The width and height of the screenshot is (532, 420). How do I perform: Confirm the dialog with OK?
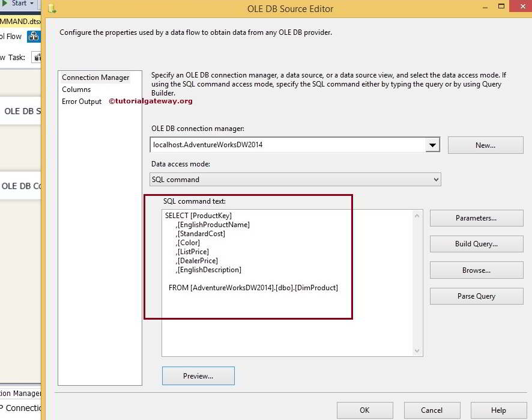pyautogui.click(x=364, y=410)
